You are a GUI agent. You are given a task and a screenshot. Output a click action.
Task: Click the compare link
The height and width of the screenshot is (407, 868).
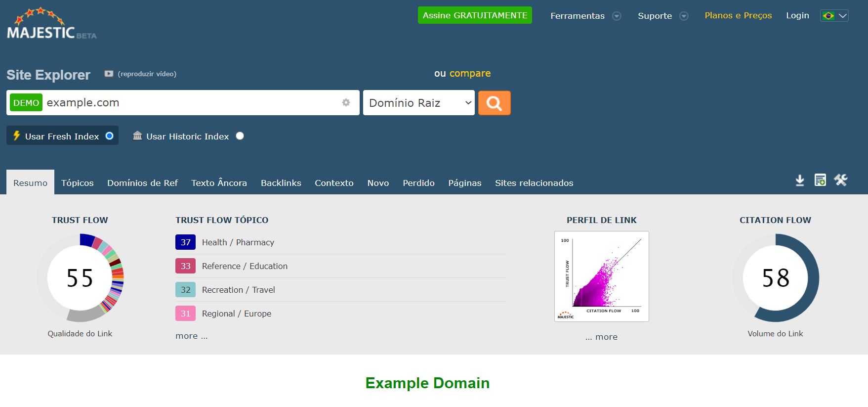(x=470, y=73)
